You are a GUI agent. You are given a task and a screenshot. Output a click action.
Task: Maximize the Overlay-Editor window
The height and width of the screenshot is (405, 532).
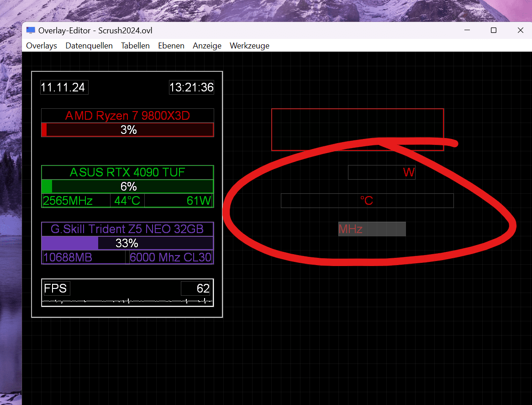[x=494, y=30]
